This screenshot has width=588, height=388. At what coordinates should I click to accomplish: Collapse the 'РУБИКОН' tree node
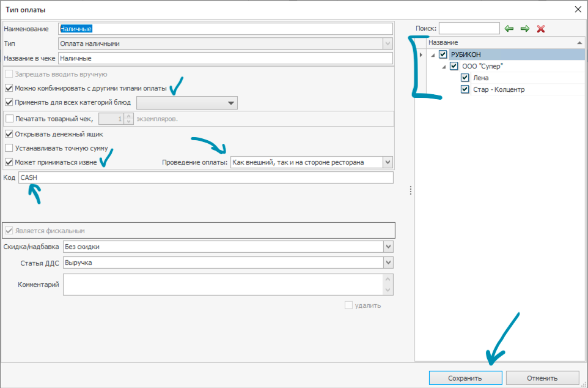click(x=433, y=55)
